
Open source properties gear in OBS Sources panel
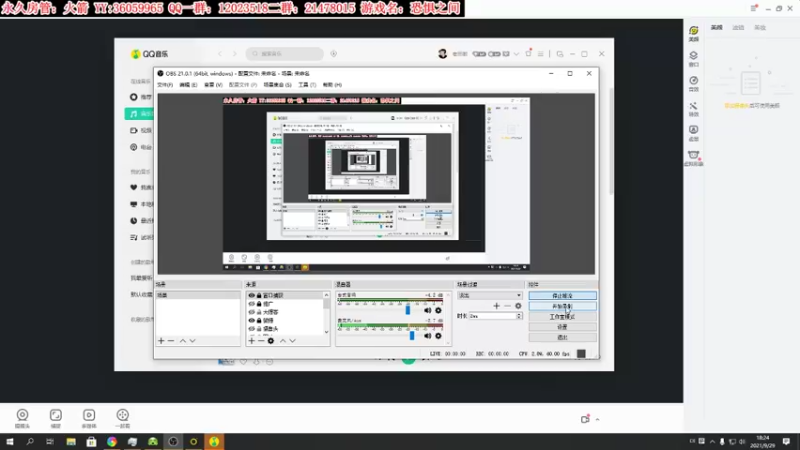pos(271,340)
